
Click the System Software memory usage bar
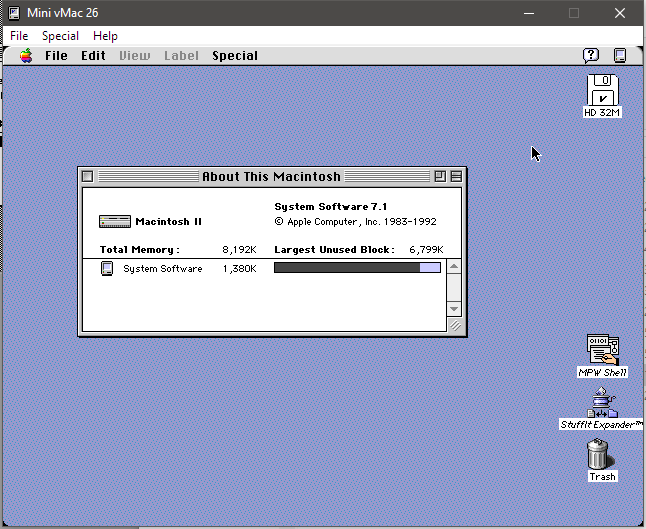coord(357,268)
